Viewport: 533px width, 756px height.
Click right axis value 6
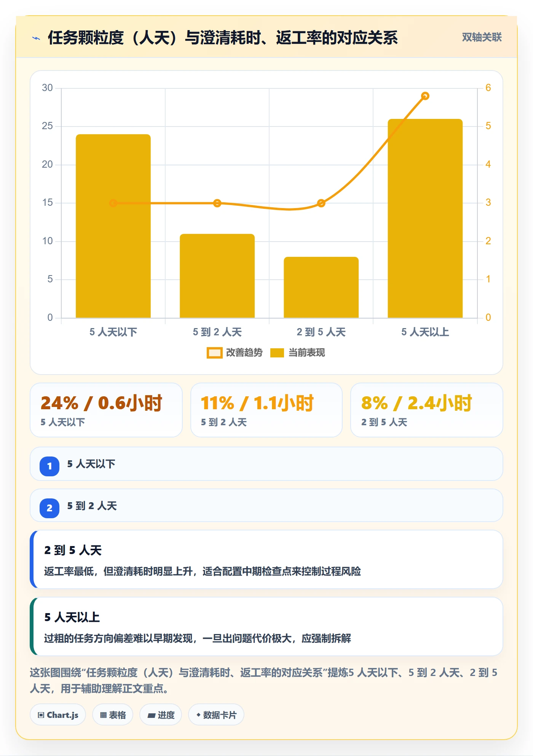pos(488,88)
